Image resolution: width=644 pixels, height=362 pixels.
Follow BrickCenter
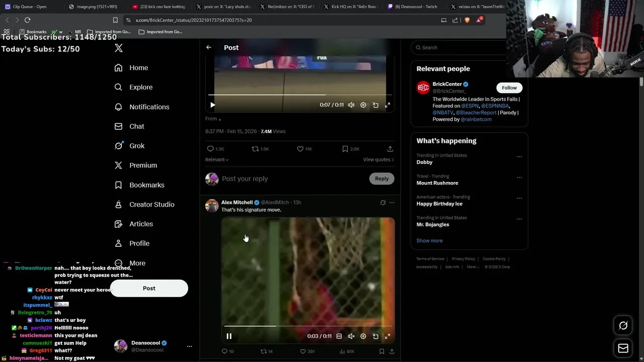point(509,87)
